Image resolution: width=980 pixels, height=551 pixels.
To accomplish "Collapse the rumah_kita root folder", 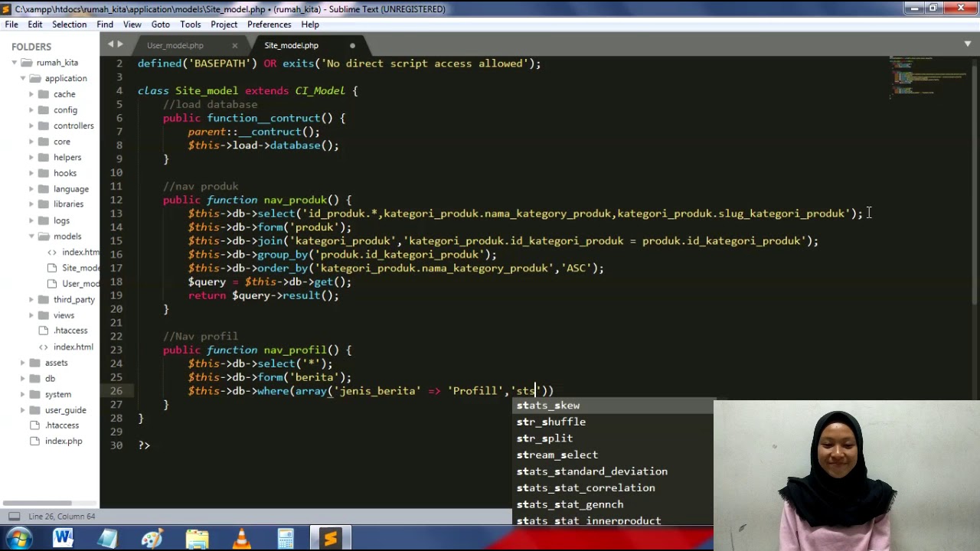I will click(x=15, y=63).
